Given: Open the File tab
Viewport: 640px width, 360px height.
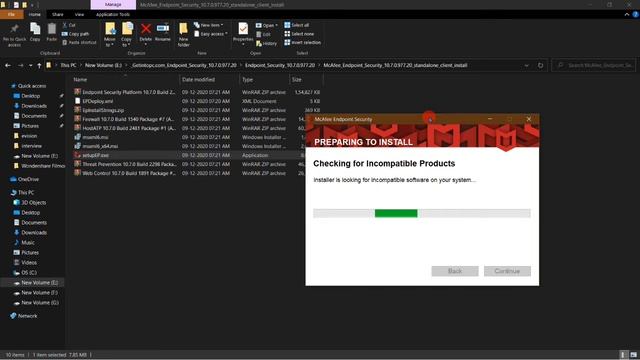Looking at the screenshot, I should pos(11,15).
